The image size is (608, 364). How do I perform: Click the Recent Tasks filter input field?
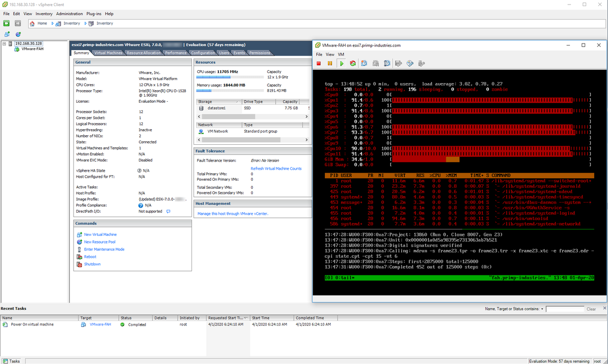[x=564, y=309]
